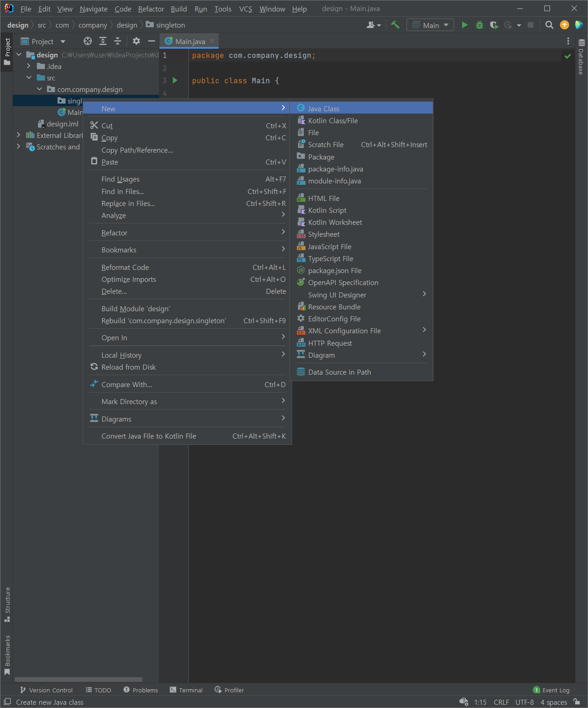Open editor tab options three-dots icon
Viewport: 588px width, 708px height.
(568, 41)
